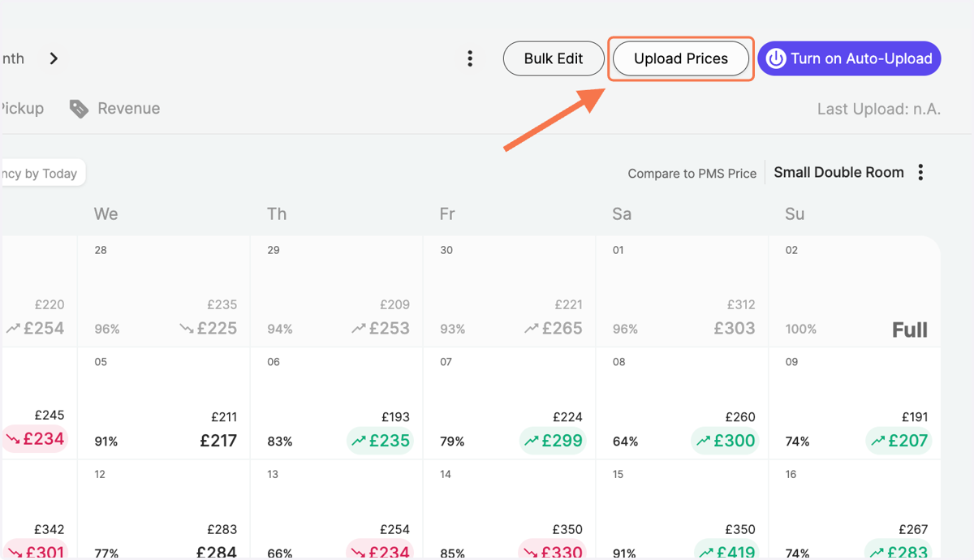
Task: Select the We column header
Action: tap(106, 213)
